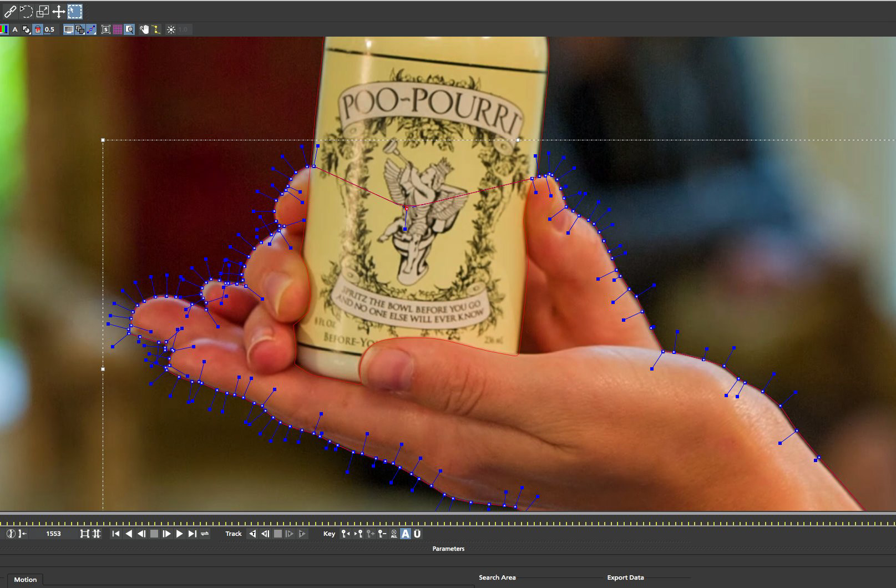Viewport: 896px width, 588px height.
Task: Click the Export Data label
Action: click(625, 577)
